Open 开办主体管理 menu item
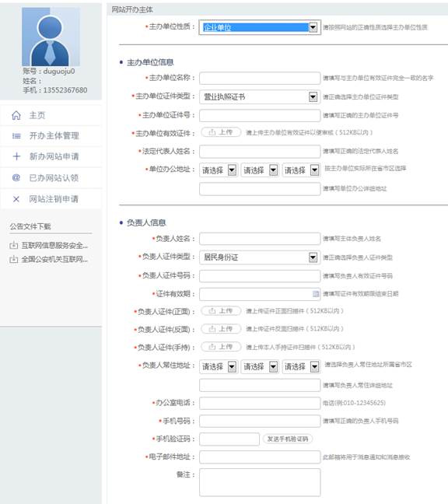This screenshot has height=504, width=448. click(51, 136)
